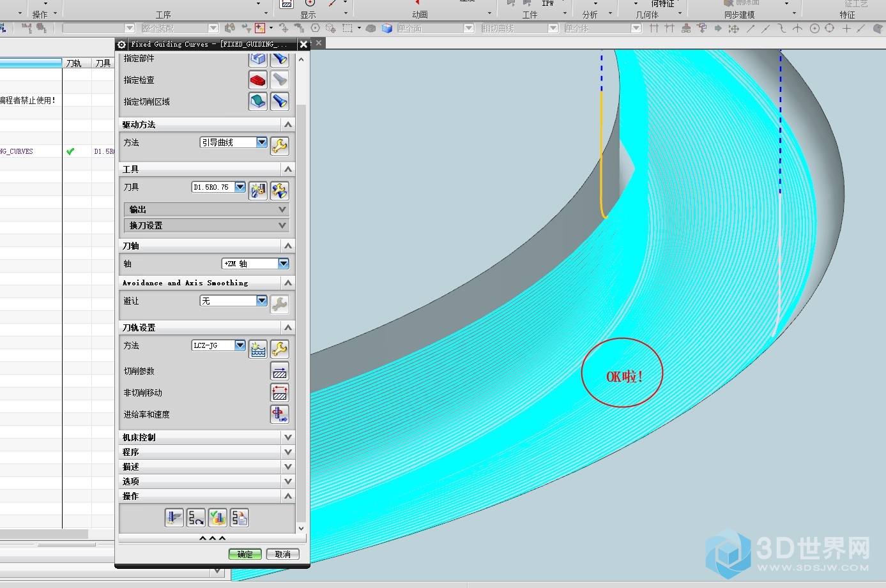
Task: Click the triple-arrow collapse bar at dialog bottom
Action: pyautogui.click(x=212, y=539)
